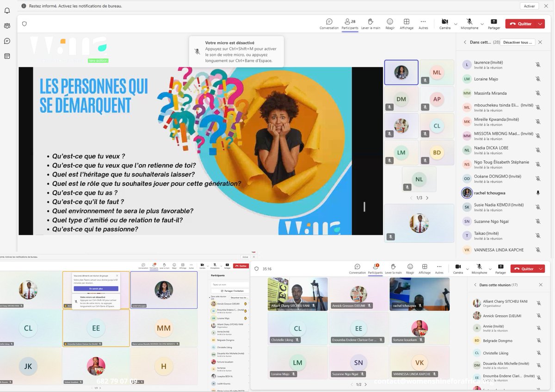Image resolution: width=555 pixels, height=392 pixels.
Task: Open Réagir in bottom-right window
Action: [x=410, y=269]
